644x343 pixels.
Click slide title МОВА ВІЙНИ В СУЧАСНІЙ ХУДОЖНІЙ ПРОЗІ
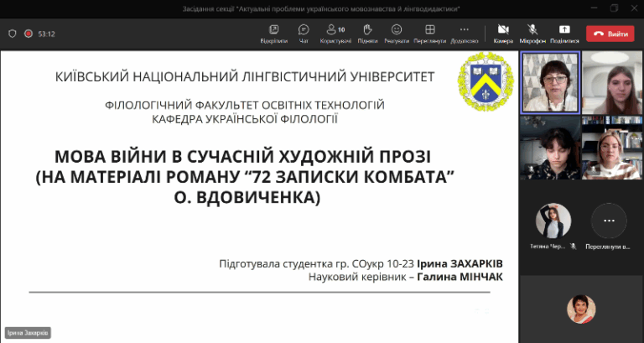pos(243,157)
